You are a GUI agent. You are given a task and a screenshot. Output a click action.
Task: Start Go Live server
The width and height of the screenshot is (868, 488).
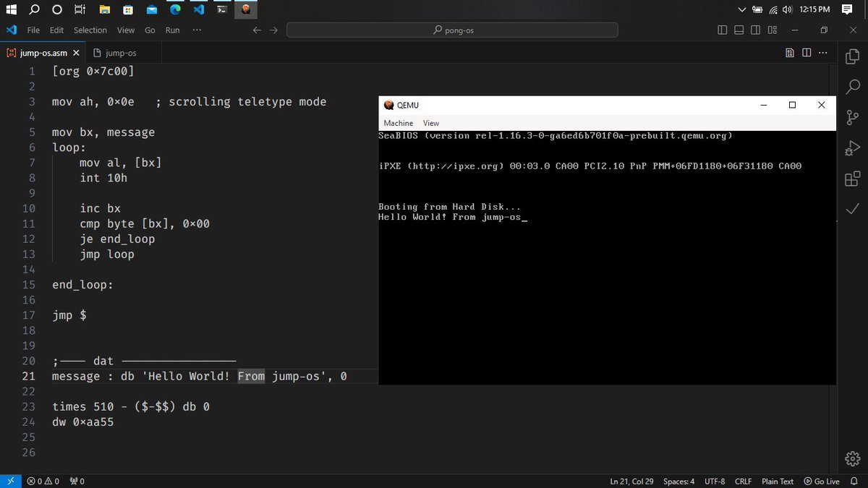coord(822,481)
